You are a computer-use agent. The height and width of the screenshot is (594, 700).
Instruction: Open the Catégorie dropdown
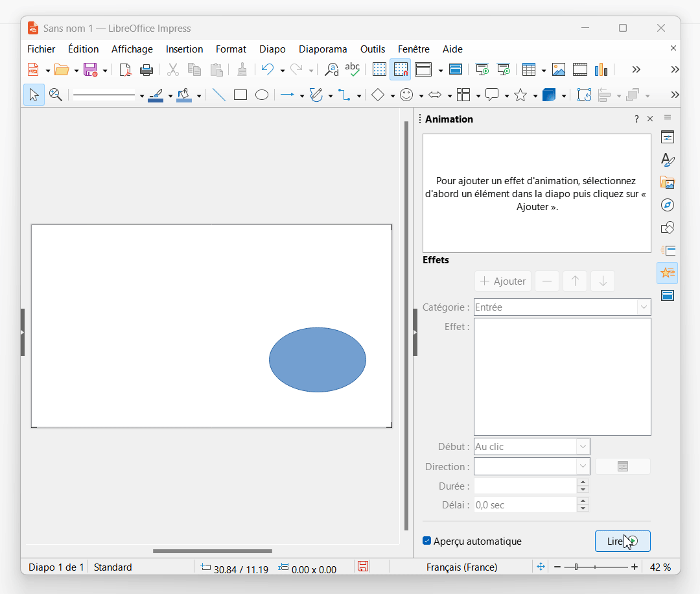644,307
